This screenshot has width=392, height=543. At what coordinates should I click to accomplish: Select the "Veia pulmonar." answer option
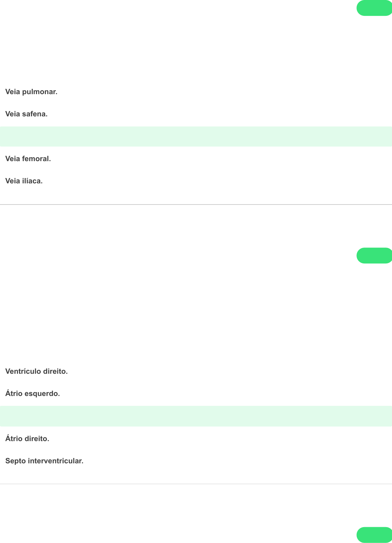point(31,92)
